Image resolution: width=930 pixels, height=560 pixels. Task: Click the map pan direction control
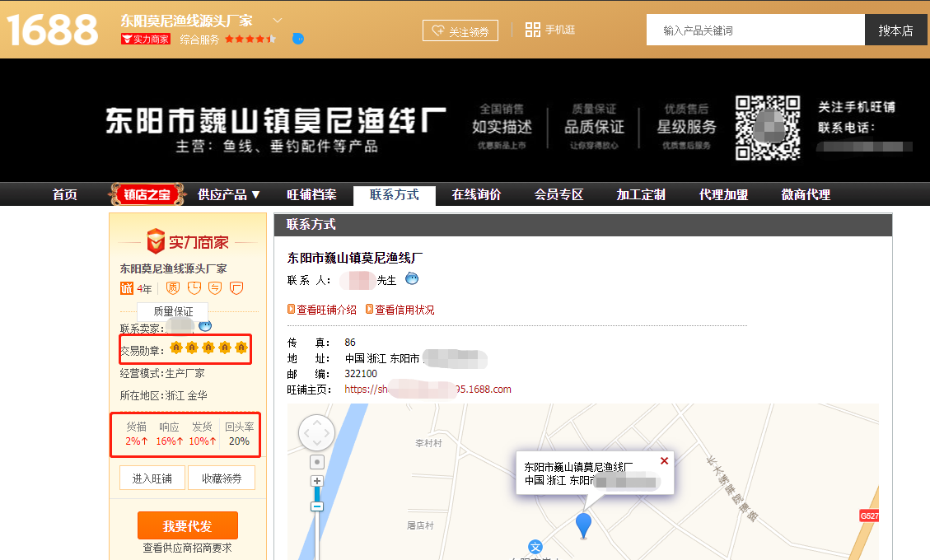(316, 433)
